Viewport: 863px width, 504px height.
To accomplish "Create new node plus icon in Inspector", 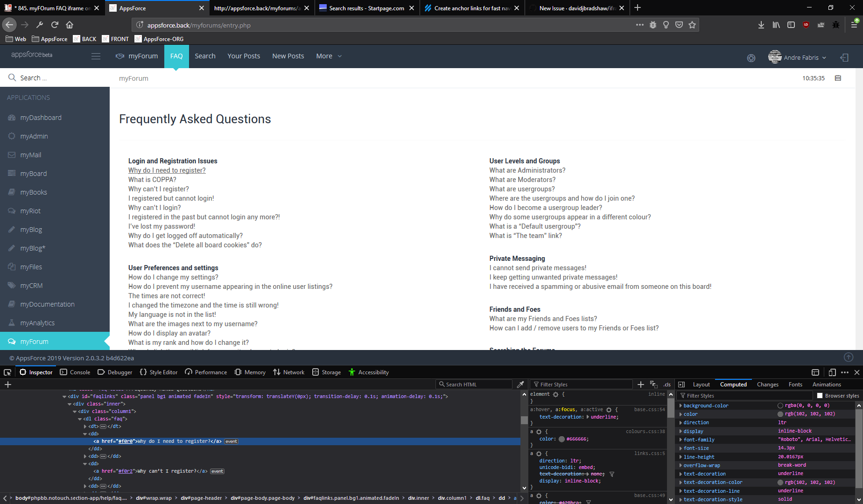I will click(7, 385).
